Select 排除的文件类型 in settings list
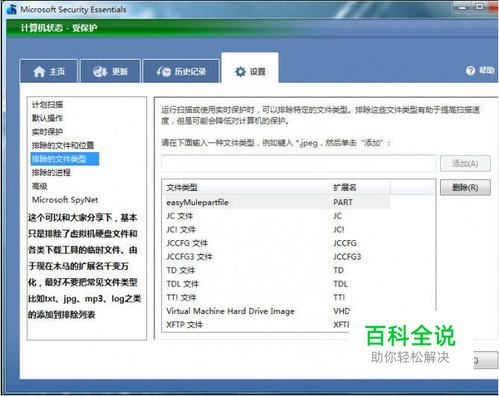The width and height of the screenshot is (499, 396). tap(65, 159)
